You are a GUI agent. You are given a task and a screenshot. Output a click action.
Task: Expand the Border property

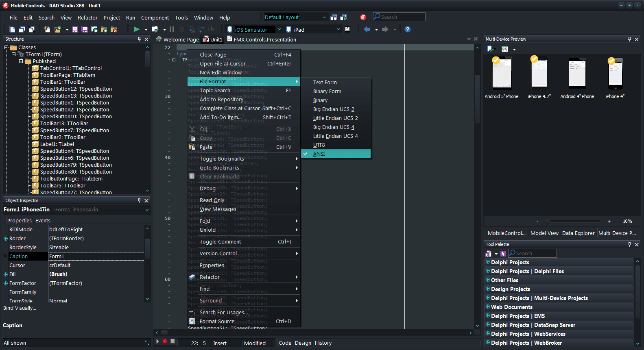point(6,239)
